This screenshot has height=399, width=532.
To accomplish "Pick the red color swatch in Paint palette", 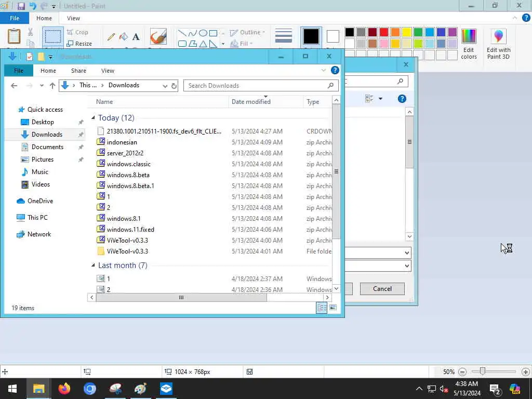I will click(384, 32).
